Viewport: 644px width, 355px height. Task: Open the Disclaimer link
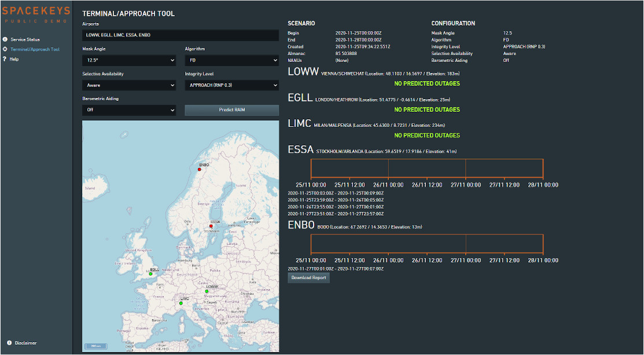coord(26,343)
